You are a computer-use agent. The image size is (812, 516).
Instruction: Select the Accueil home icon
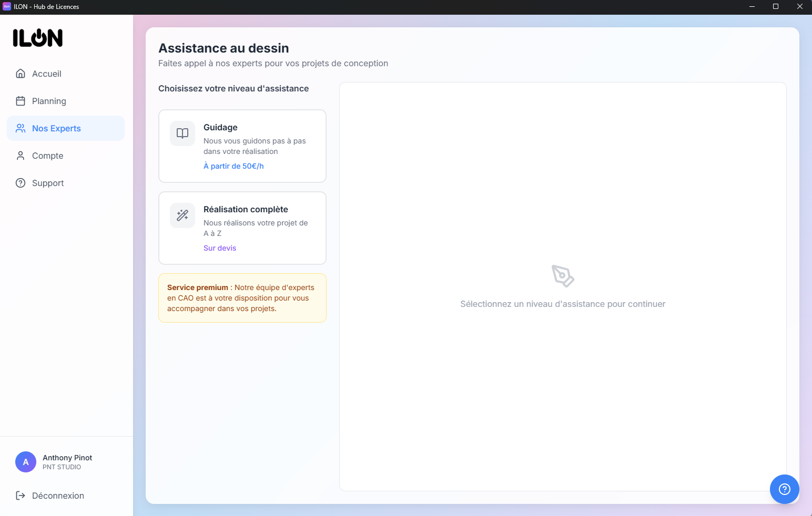[x=20, y=74]
